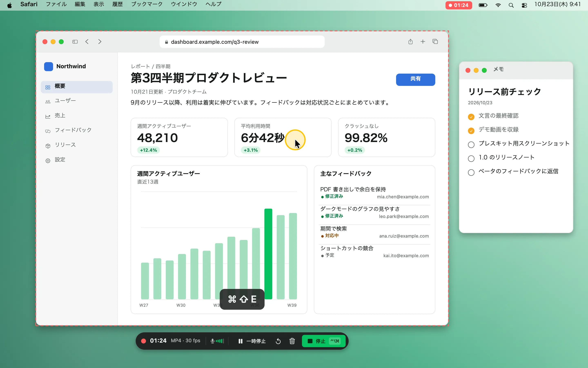Click the リリース前チェック note title
588x368 pixels.
pos(504,92)
